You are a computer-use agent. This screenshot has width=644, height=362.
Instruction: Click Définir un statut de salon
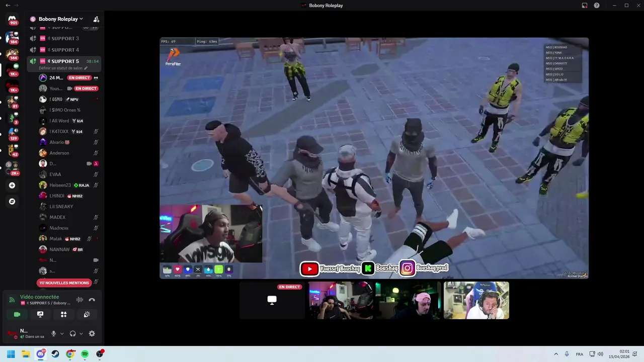(62, 68)
